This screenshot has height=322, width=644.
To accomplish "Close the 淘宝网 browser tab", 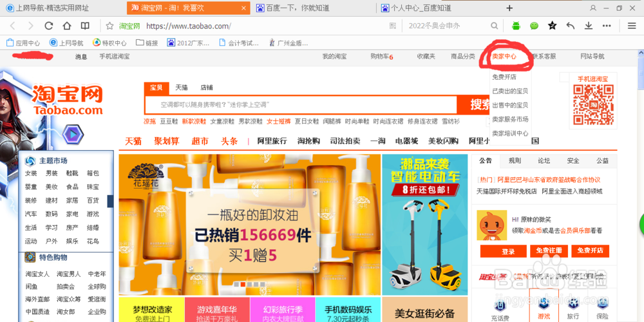I will [x=243, y=8].
